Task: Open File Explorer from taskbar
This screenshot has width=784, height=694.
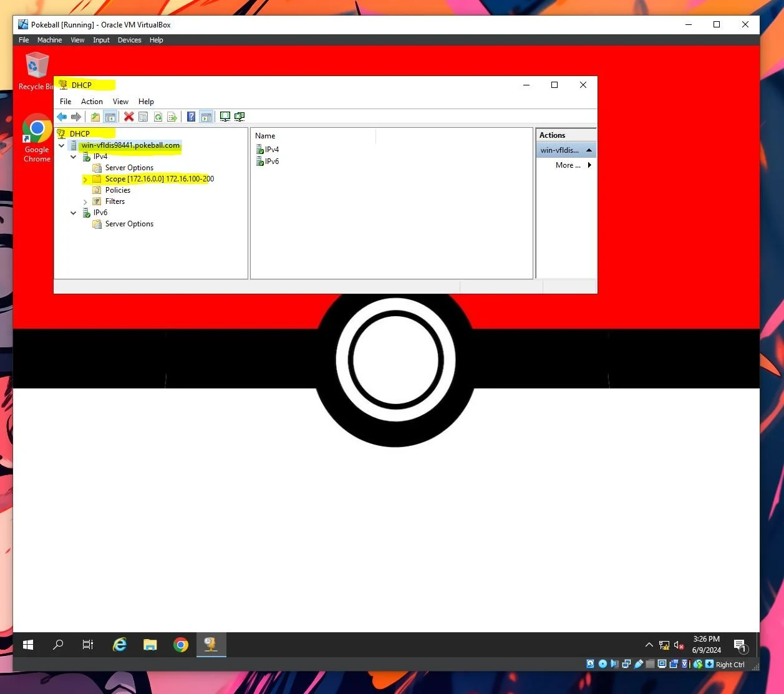Action: point(150,645)
